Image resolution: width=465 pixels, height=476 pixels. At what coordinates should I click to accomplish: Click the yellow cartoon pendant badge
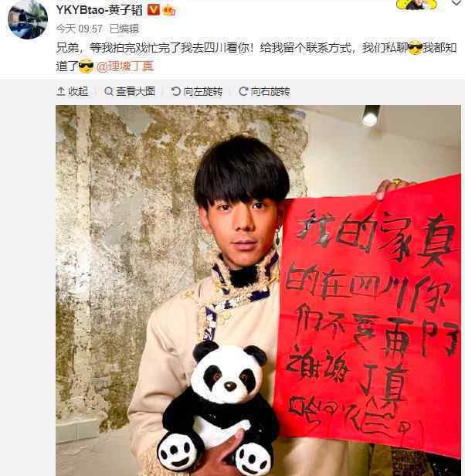pyautogui.click(x=417, y=5)
